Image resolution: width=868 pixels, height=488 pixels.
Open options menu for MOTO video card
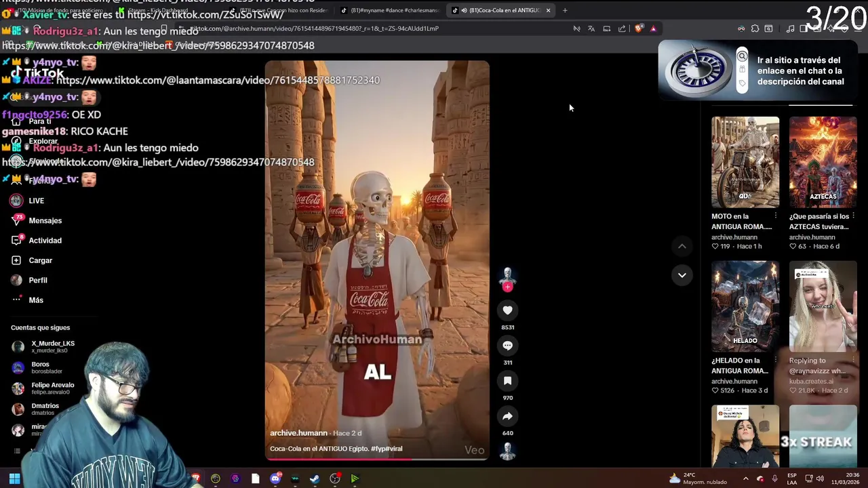tap(776, 216)
